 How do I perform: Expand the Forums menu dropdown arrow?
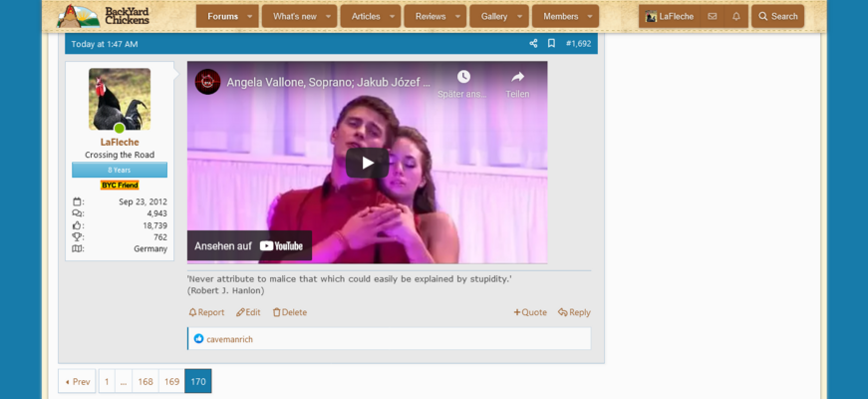[250, 17]
